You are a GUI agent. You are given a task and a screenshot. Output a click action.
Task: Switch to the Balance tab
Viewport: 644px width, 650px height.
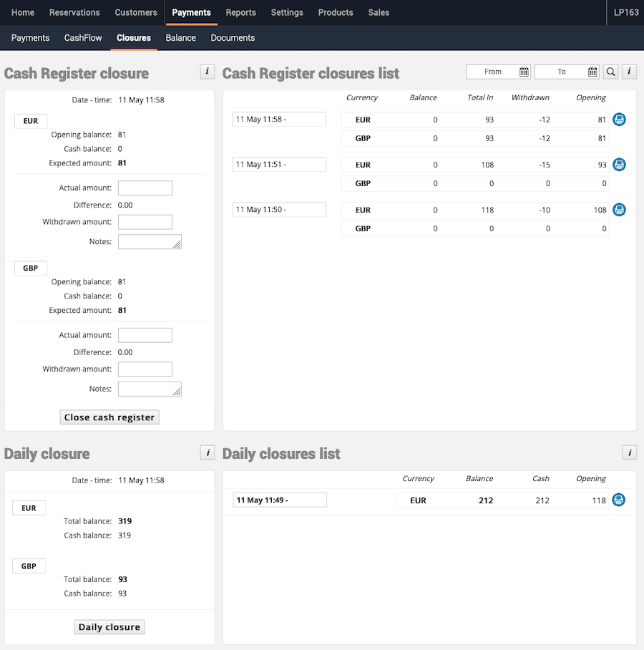pyautogui.click(x=181, y=38)
